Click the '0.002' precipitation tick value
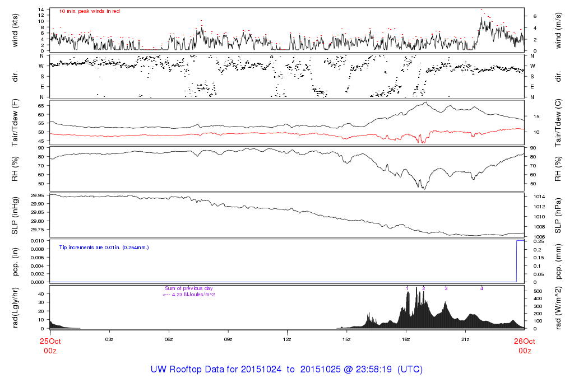This screenshot has width=574, height=392. click(x=38, y=274)
